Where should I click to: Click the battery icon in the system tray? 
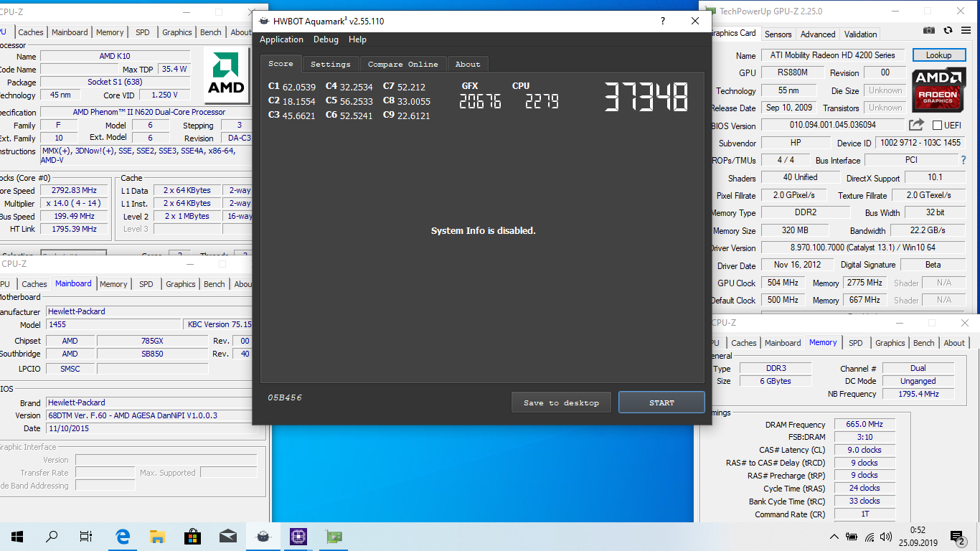(852, 537)
